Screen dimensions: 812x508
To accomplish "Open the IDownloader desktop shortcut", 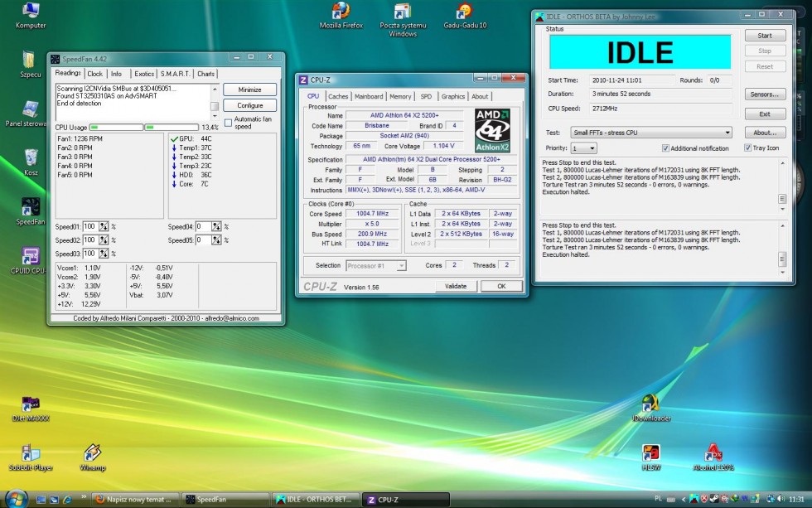I will click(650, 404).
